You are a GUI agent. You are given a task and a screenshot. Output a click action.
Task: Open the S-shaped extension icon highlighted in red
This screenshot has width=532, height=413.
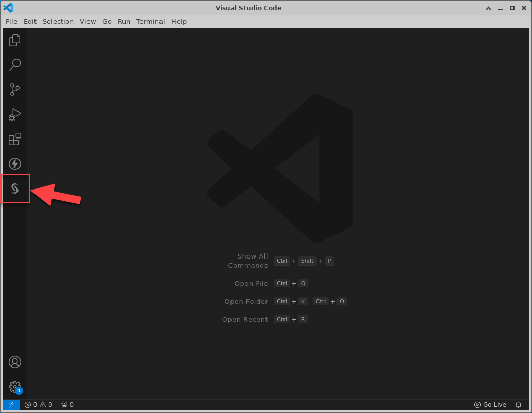coord(15,188)
